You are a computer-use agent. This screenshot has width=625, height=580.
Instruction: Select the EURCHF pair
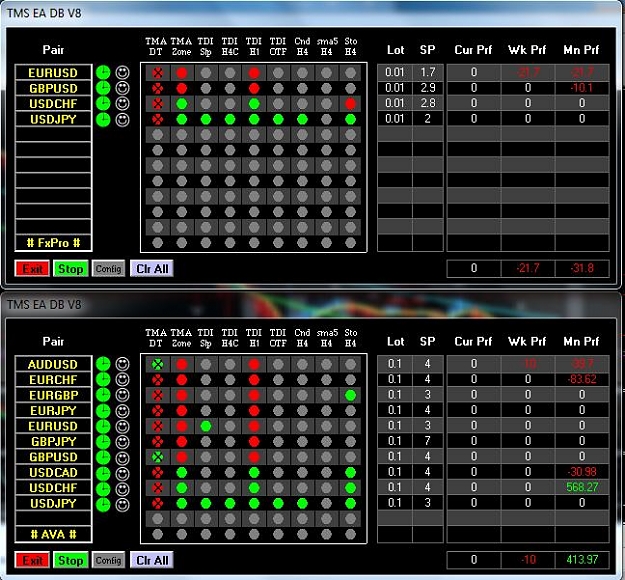click(53, 379)
